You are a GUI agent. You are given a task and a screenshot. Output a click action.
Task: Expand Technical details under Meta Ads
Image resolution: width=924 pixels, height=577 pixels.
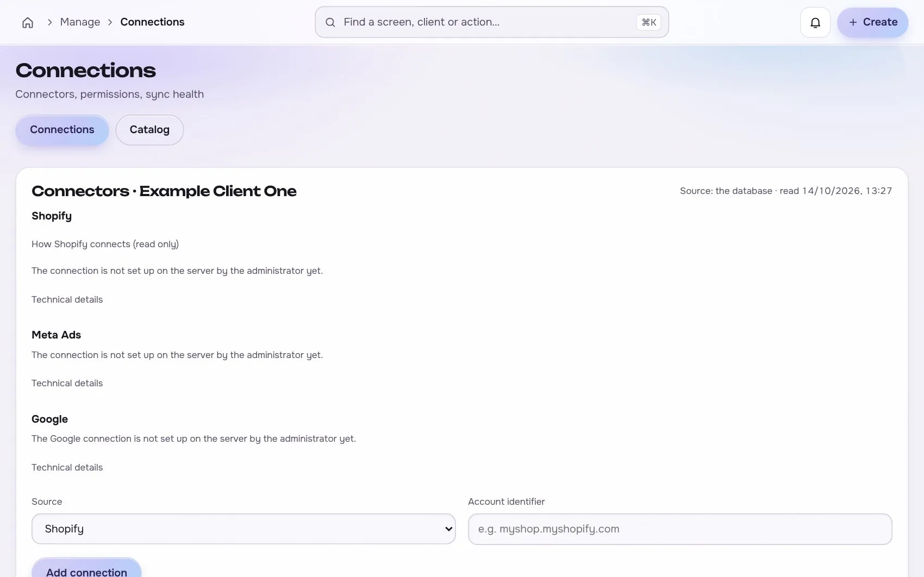[67, 383]
